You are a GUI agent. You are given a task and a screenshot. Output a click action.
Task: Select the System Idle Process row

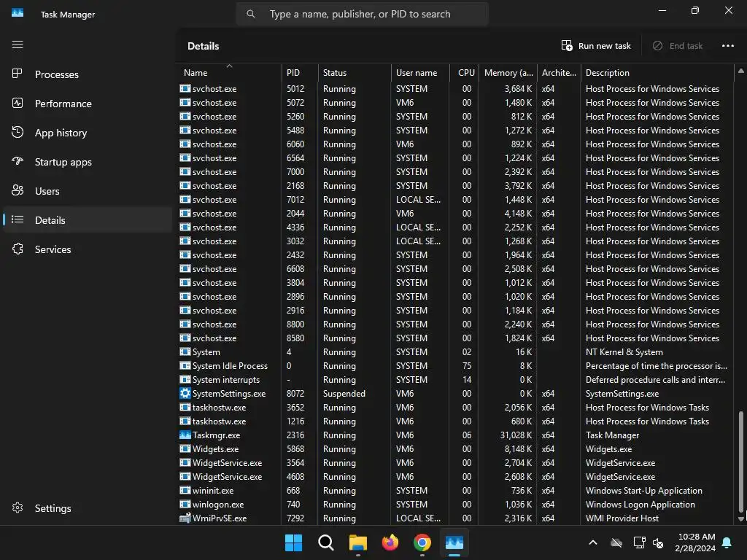pos(456,366)
